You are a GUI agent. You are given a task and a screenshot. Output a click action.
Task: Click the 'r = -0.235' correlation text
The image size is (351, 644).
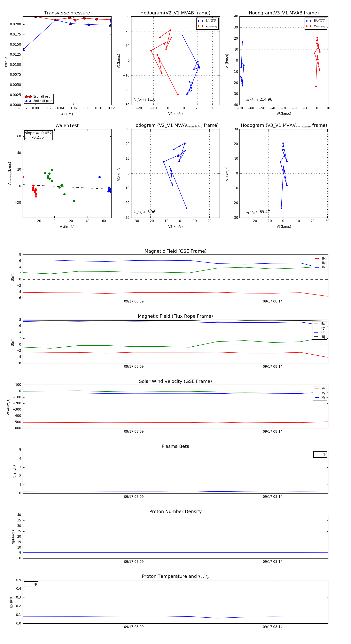35,137
